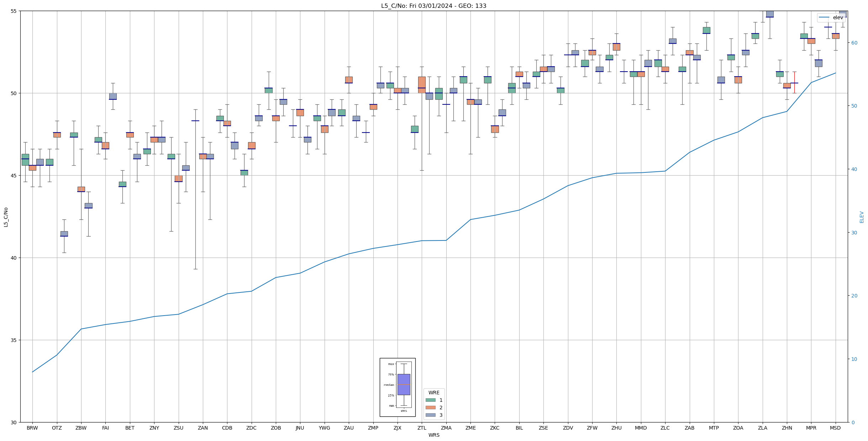Click the ZDC station label
The width and height of the screenshot is (868, 441).
pyautogui.click(x=252, y=428)
